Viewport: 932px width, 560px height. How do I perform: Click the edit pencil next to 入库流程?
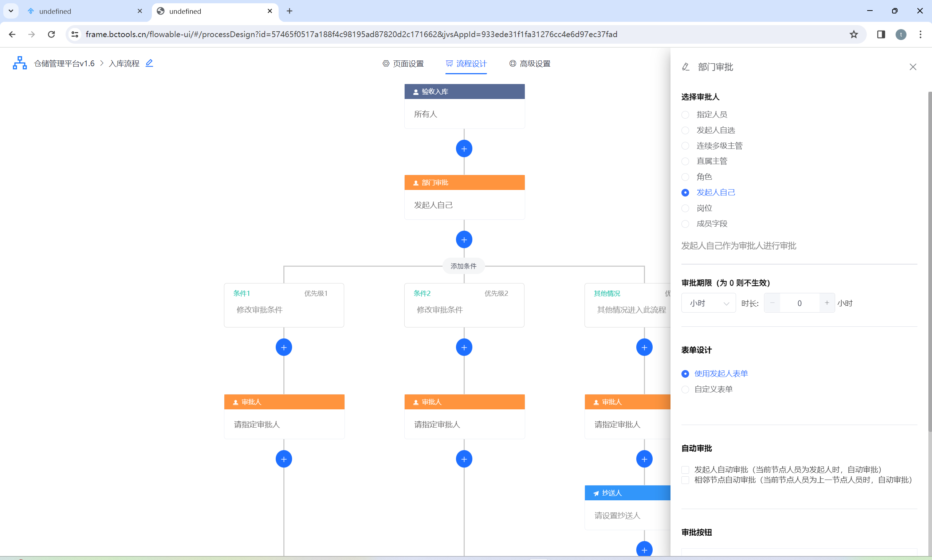pos(149,63)
